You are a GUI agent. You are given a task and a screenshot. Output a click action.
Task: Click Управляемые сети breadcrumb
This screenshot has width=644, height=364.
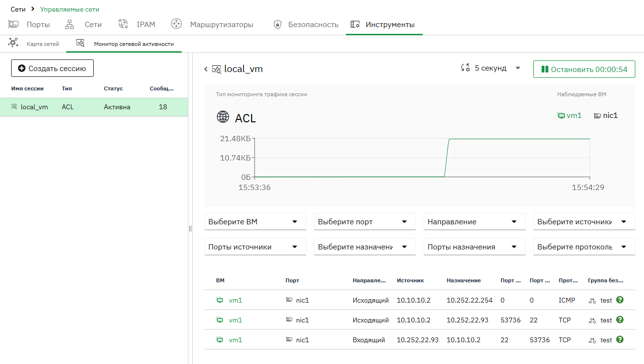click(70, 9)
